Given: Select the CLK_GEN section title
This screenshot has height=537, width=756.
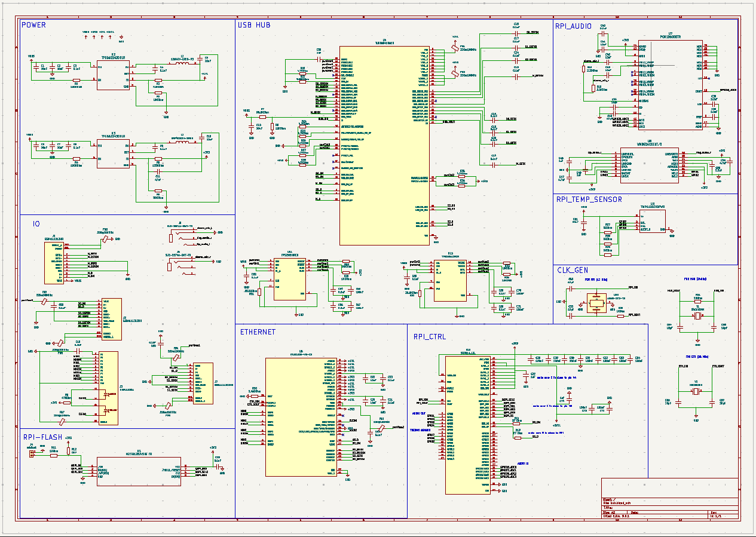Looking at the screenshot, I should click(573, 270).
